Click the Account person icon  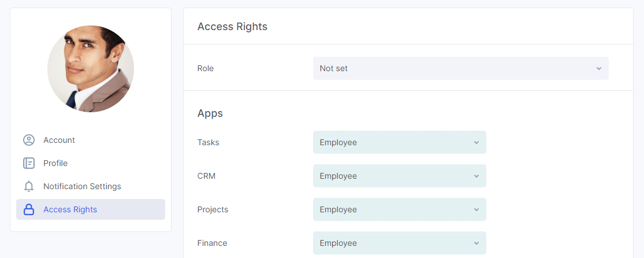click(29, 140)
